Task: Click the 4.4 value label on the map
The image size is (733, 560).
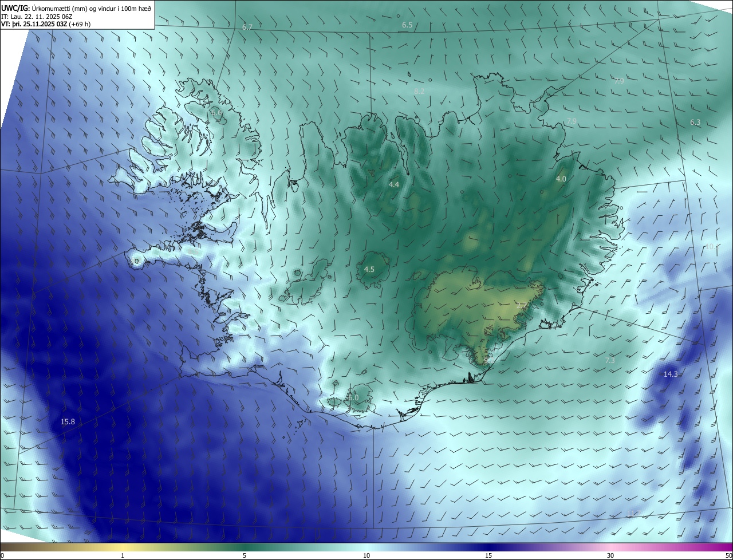Action: [x=394, y=185]
